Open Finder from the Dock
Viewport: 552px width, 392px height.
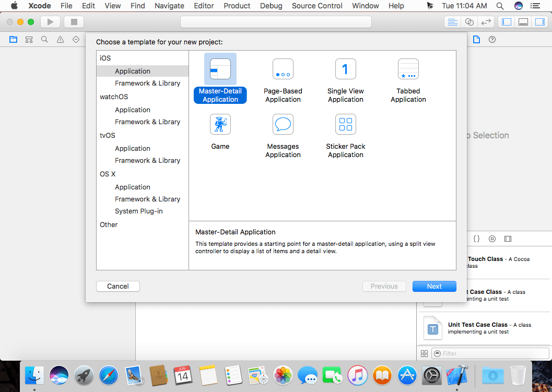pyautogui.click(x=34, y=375)
